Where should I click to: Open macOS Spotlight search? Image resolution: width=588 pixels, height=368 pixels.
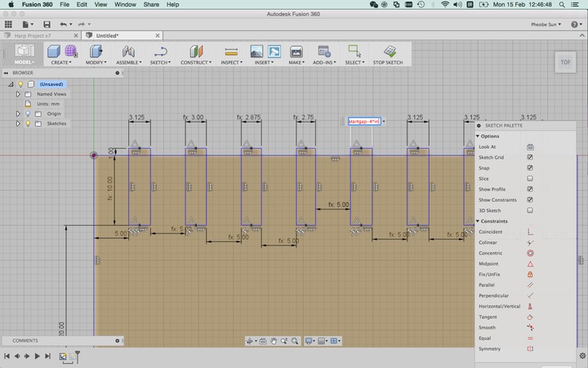click(562, 5)
